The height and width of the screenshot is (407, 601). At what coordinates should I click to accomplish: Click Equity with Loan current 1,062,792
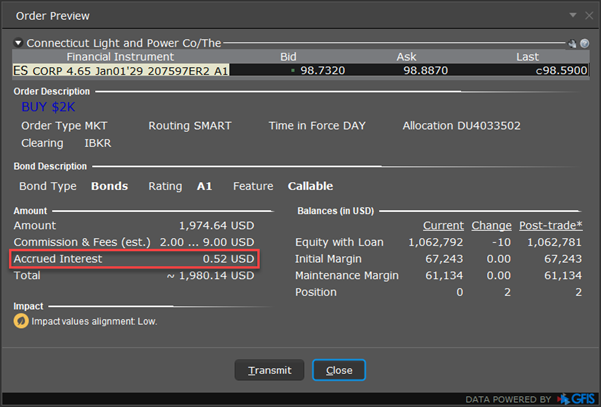coord(435,242)
